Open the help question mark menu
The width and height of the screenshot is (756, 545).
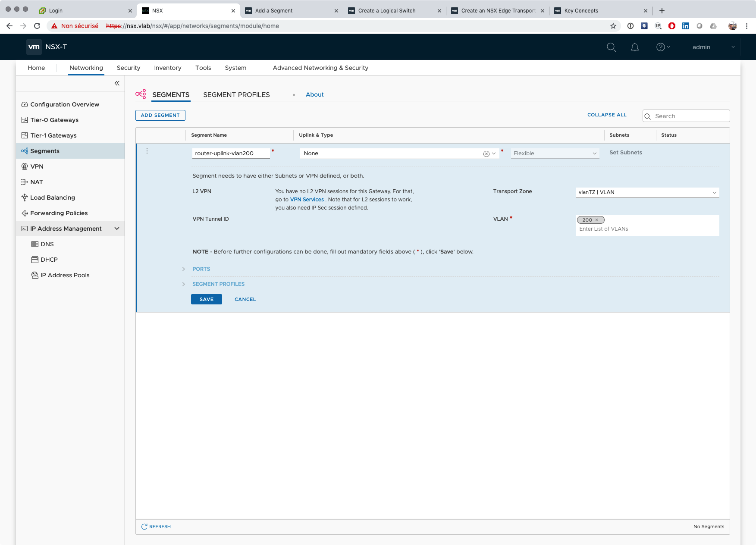[661, 47]
